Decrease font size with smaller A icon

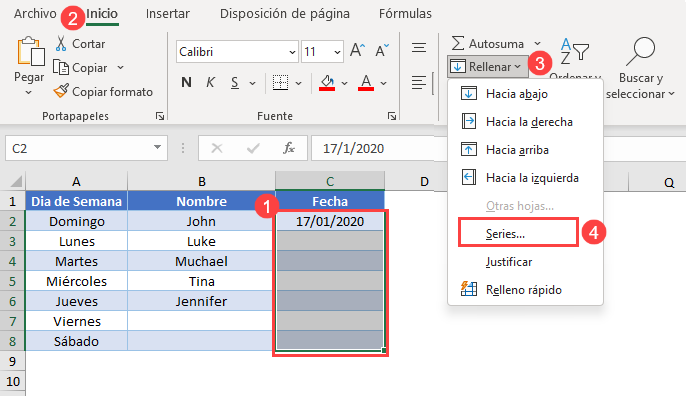click(382, 51)
